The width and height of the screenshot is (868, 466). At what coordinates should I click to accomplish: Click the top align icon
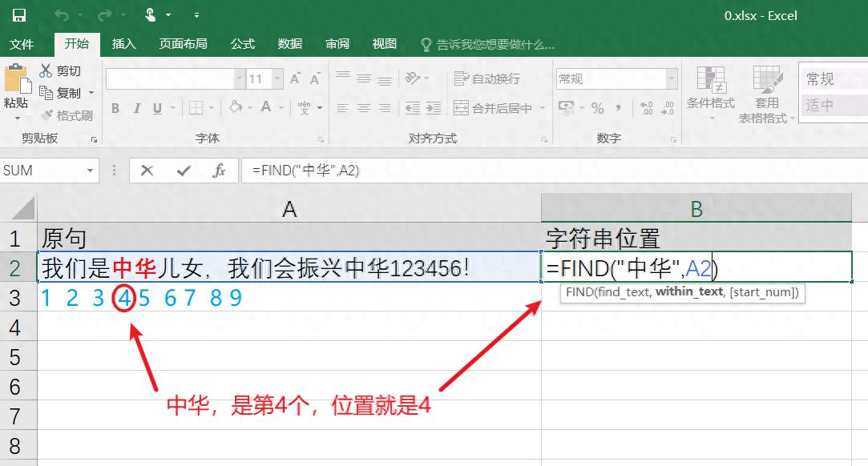coord(343,77)
